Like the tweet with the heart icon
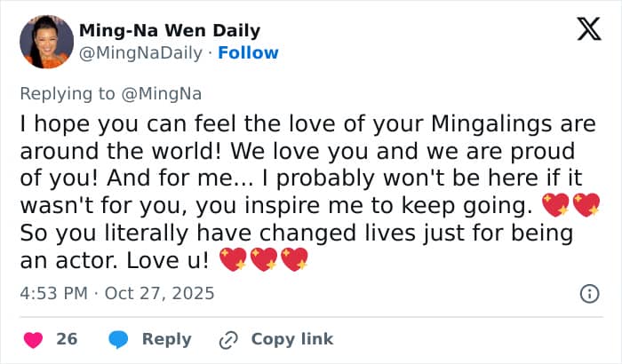This screenshot has width=622, height=364. pyautogui.click(x=33, y=339)
